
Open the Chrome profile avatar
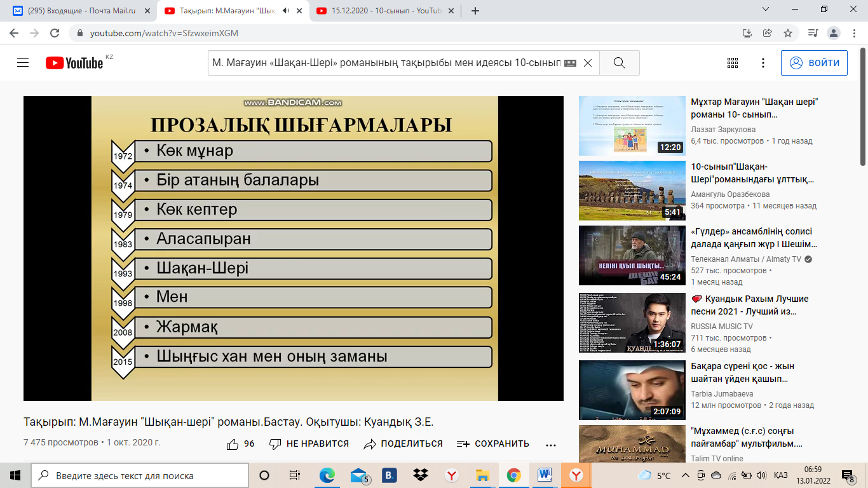tap(834, 33)
